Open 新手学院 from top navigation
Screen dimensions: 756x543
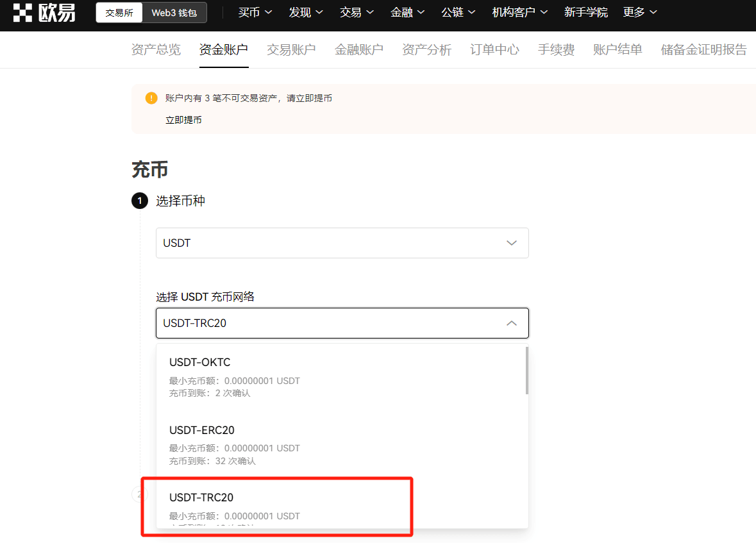coord(586,12)
